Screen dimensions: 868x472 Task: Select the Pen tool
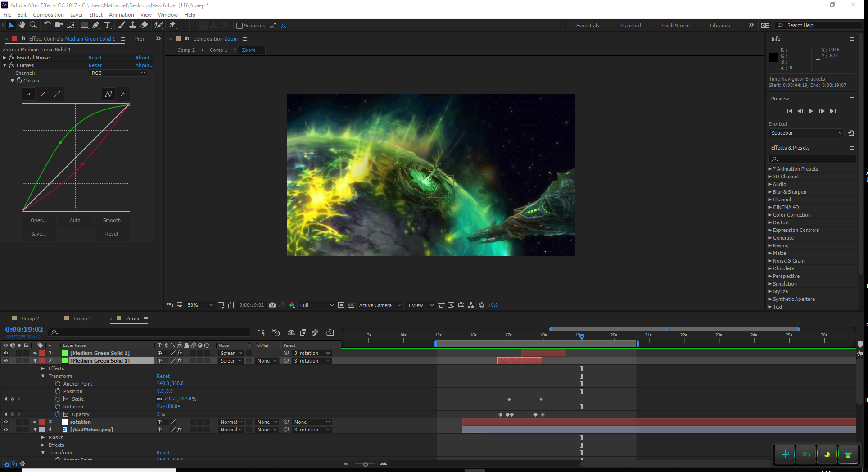pyautogui.click(x=95, y=25)
